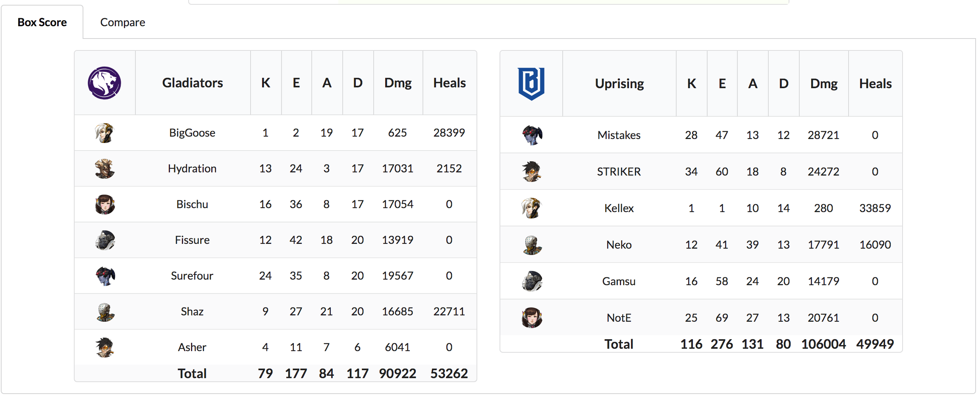Click the Shaz player name
This screenshot has width=980, height=398.
coord(192,311)
